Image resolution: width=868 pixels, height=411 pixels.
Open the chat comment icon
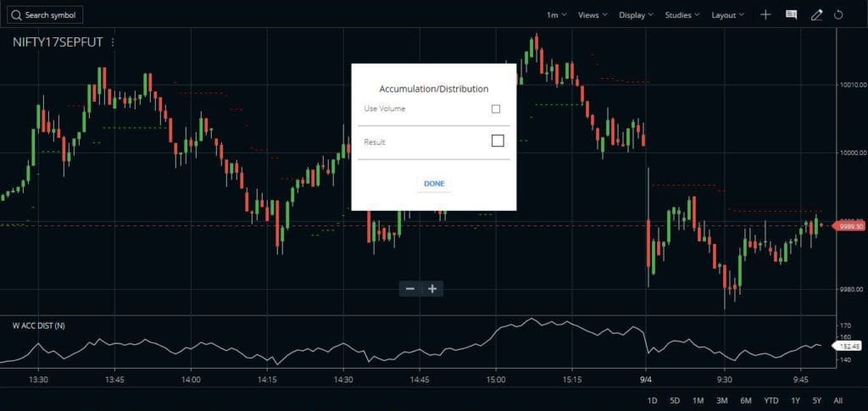pos(791,15)
